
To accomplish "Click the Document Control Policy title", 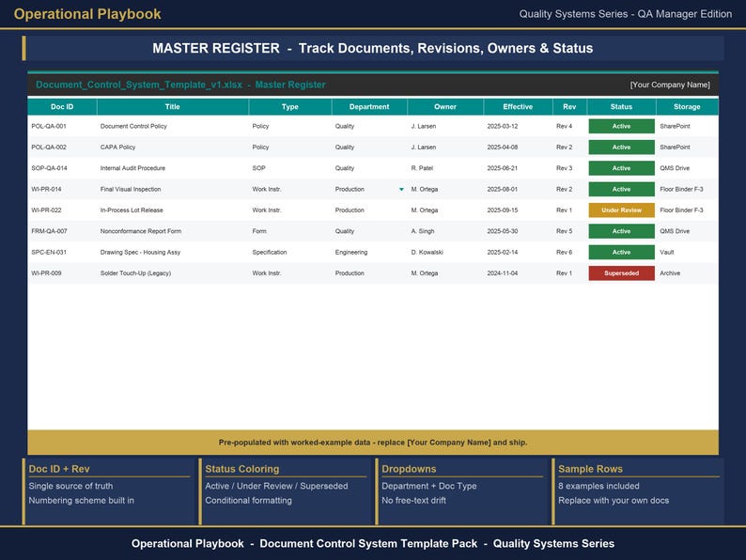I will click(133, 126).
